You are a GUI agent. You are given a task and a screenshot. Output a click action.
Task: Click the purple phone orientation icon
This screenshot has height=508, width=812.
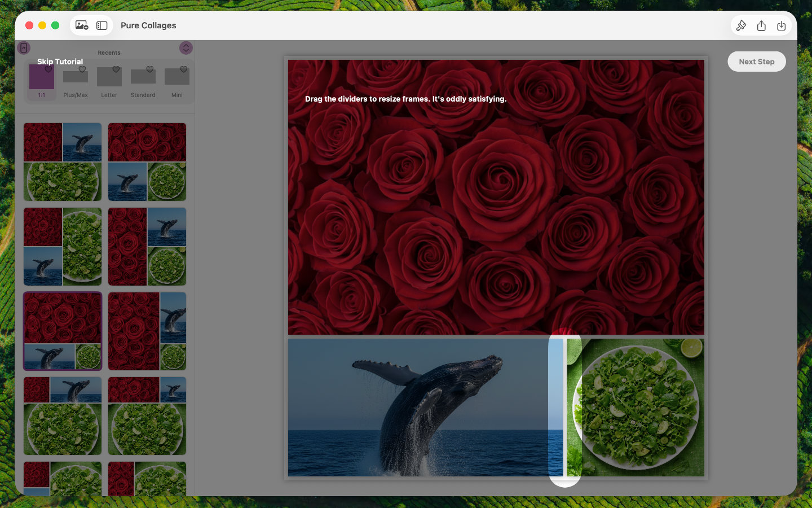(x=24, y=48)
